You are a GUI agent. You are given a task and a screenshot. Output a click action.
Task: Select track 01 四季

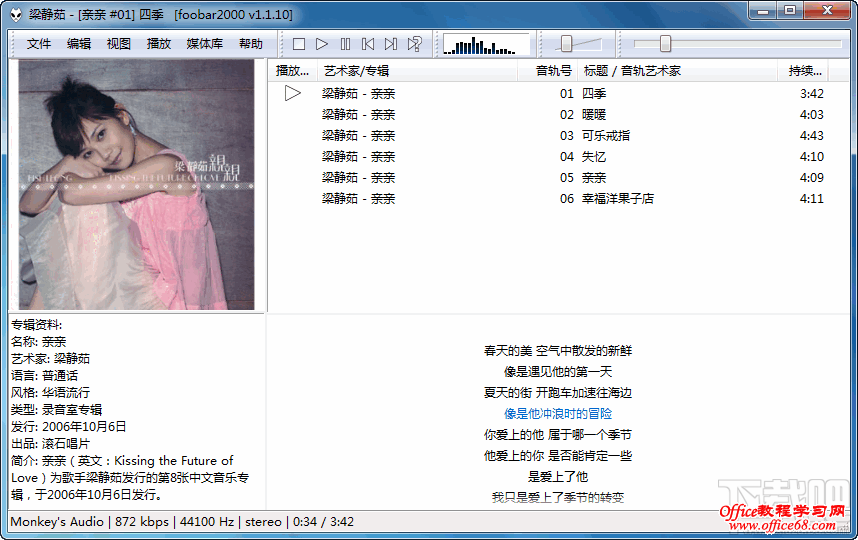point(558,94)
